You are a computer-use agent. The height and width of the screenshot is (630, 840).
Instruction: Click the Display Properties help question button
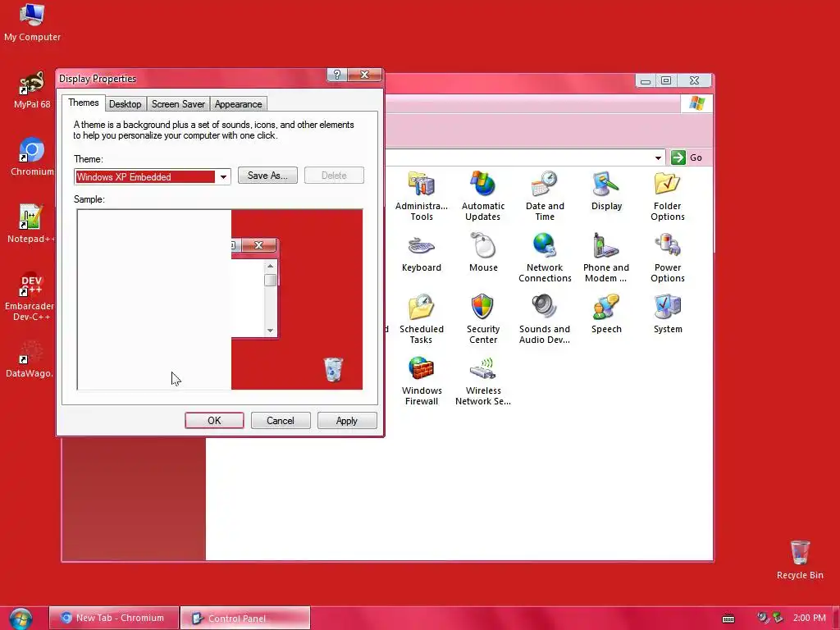click(337, 75)
